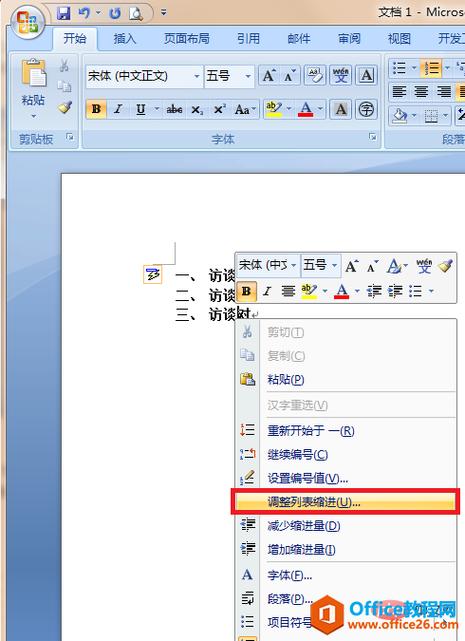Click the 粘贴 button in clipboard group
The width and height of the screenshot is (465, 641).
click(x=33, y=90)
